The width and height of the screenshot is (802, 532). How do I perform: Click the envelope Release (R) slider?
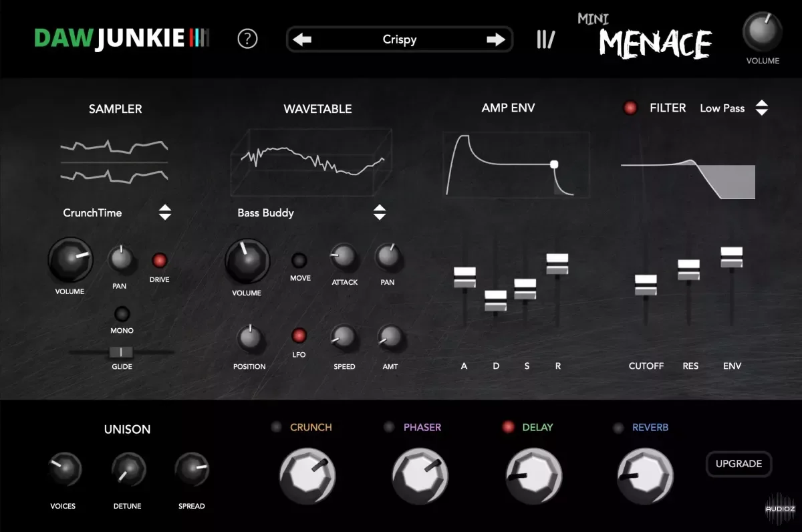(557, 263)
